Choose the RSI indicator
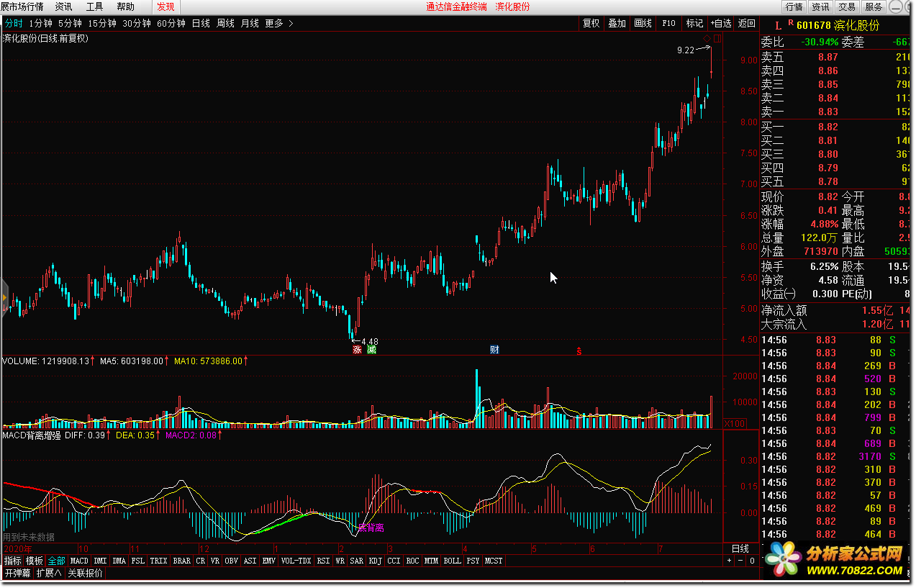Screen dimensions: 916x588 coord(323,561)
